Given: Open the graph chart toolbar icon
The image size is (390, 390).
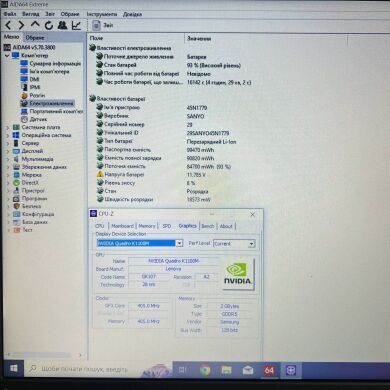Looking at the screenshot, I should 76,25.
